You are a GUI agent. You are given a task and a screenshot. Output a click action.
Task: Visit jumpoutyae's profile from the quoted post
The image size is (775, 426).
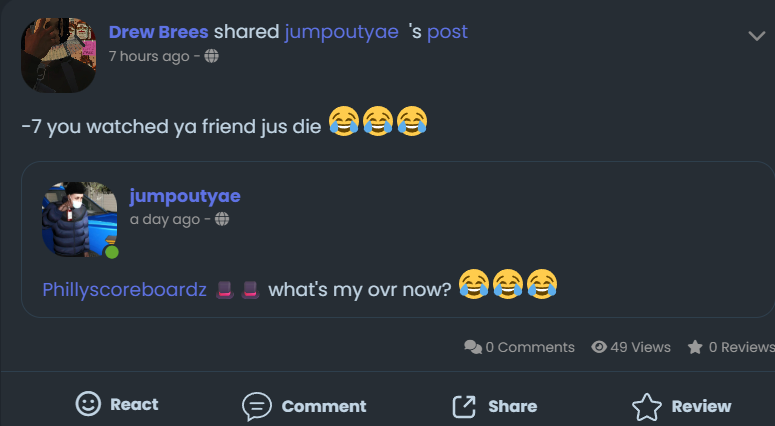[185, 196]
